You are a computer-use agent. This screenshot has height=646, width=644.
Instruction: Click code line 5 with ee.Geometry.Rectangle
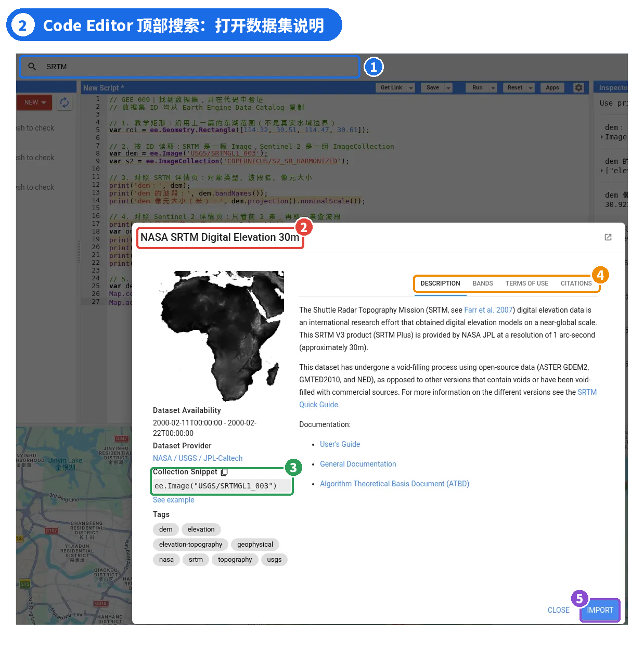click(239, 130)
